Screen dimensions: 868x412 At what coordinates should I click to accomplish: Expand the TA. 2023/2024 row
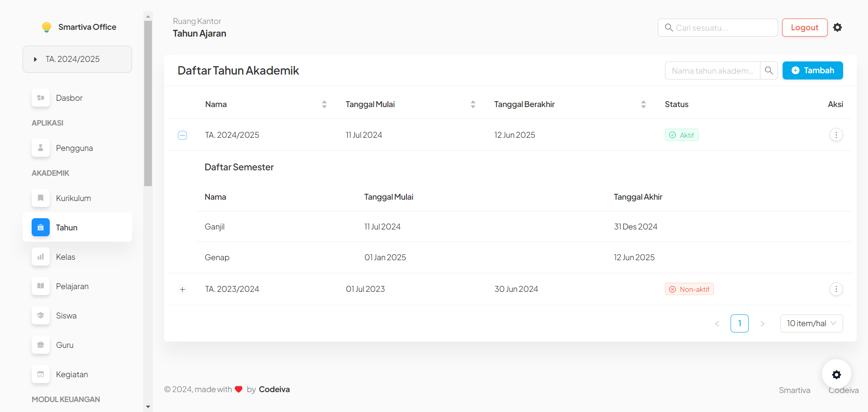coord(183,290)
